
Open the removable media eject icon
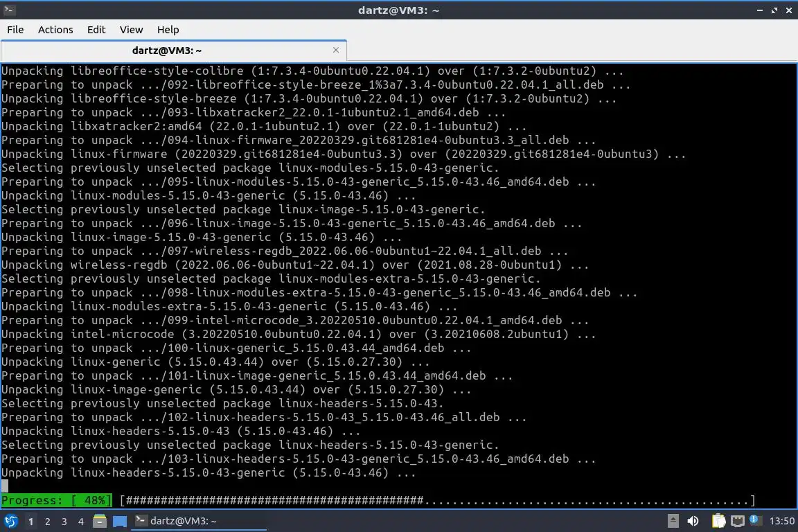pyautogui.click(x=673, y=521)
